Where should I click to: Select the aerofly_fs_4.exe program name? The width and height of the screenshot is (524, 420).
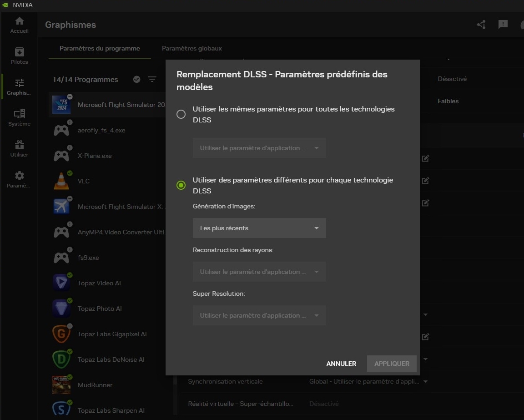(101, 131)
